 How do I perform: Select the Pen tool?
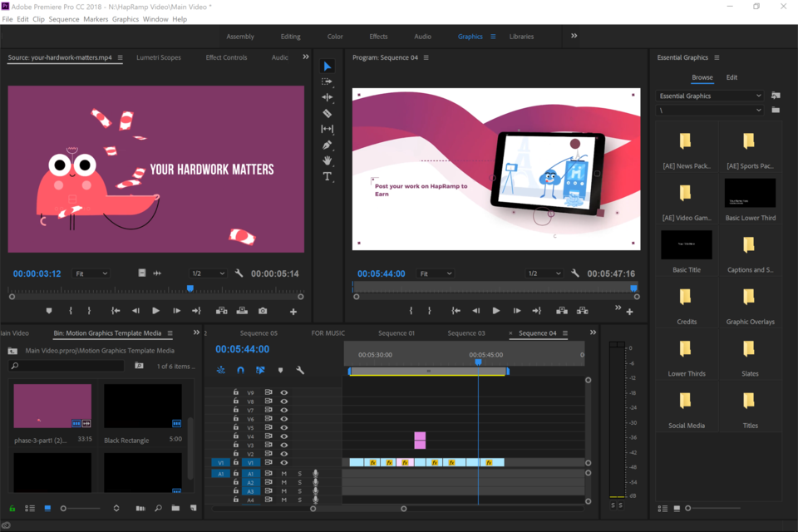click(328, 145)
